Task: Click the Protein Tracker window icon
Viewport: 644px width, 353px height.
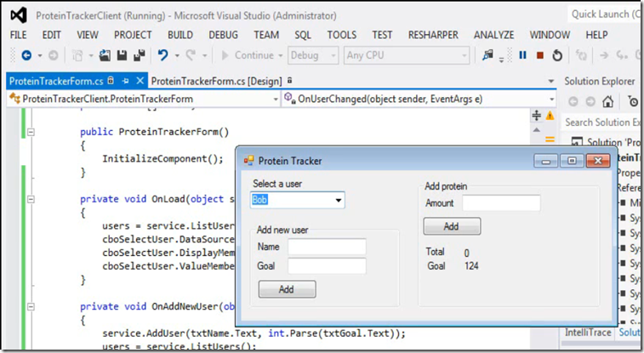Action: click(249, 161)
